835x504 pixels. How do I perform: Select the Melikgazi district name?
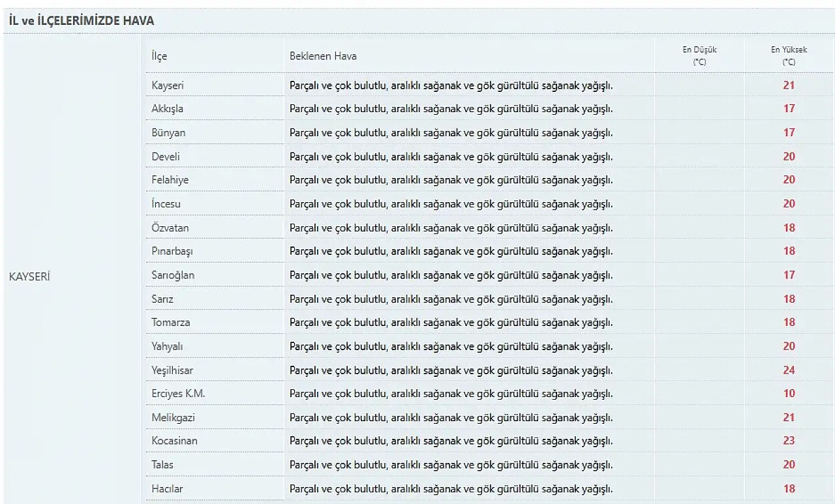173,417
